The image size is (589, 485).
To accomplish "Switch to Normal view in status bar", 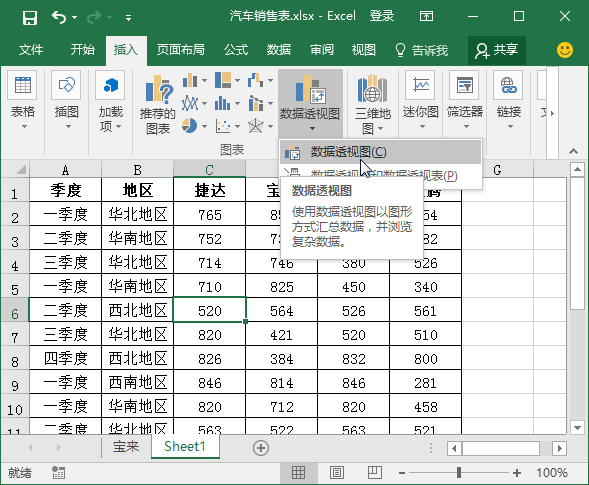I will pos(298,473).
